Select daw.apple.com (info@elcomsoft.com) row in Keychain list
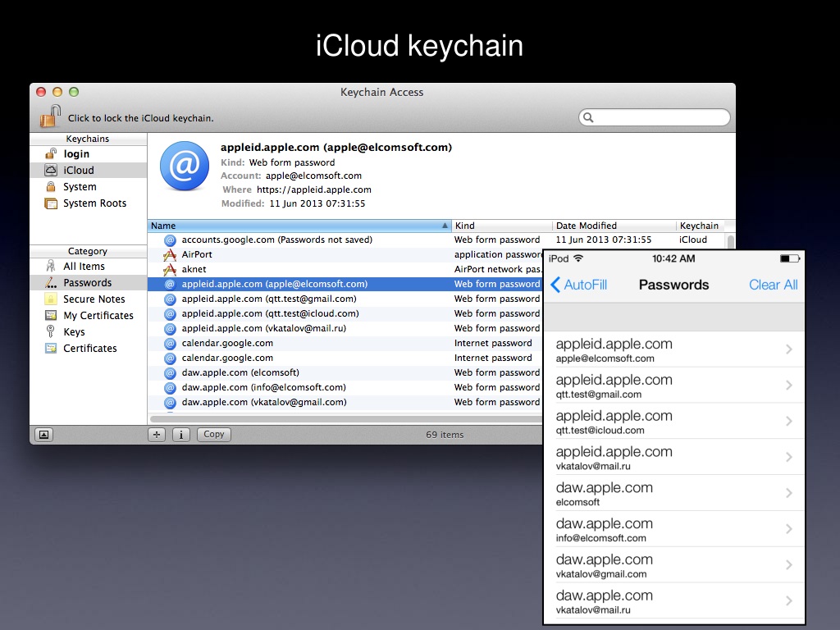This screenshot has width=840, height=630. [345, 387]
